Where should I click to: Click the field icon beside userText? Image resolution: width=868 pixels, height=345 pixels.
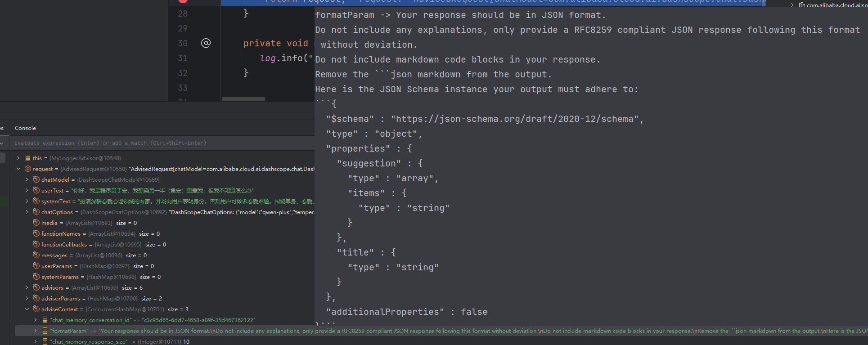tap(36, 190)
